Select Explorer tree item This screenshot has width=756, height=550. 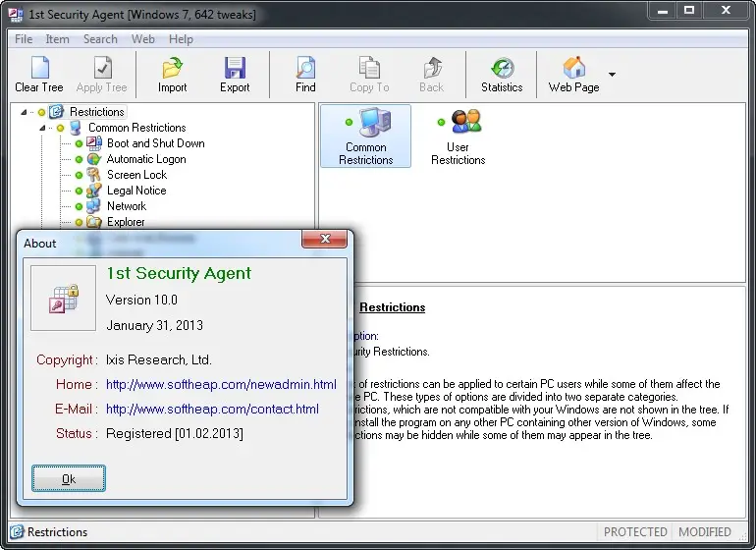click(x=126, y=222)
